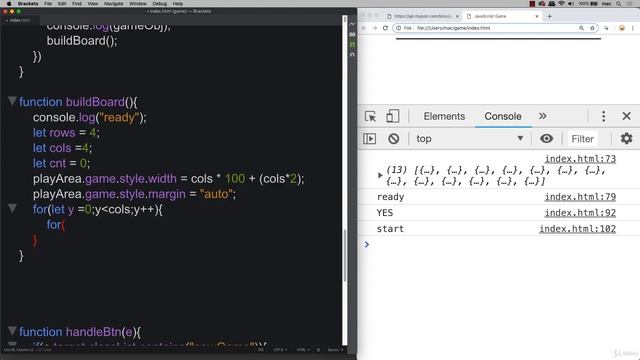Screen dimensions: 640x360
Task: Open console settings gear icon
Action: tap(627, 138)
